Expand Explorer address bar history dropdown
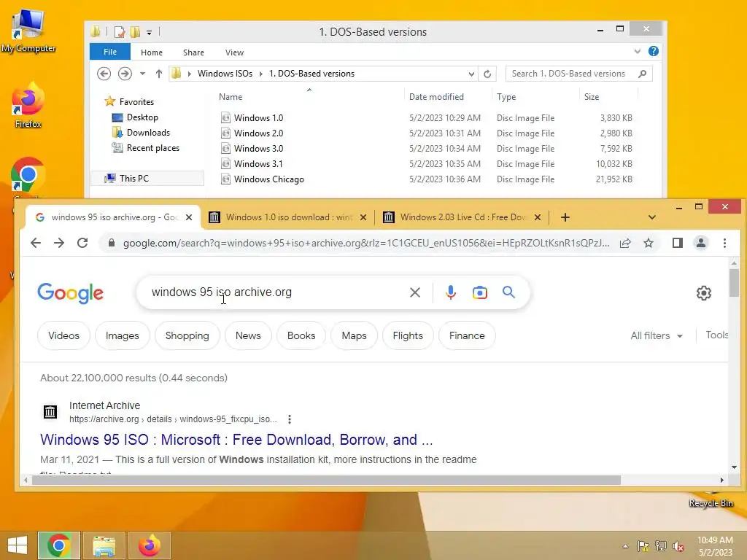Image resolution: width=747 pixels, height=560 pixels. (x=471, y=74)
